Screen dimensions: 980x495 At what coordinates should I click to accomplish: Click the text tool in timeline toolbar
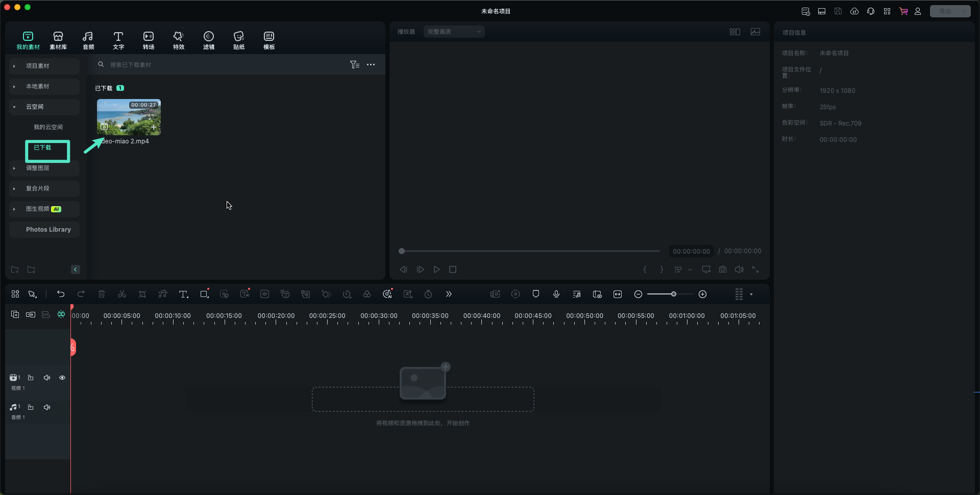(x=183, y=294)
